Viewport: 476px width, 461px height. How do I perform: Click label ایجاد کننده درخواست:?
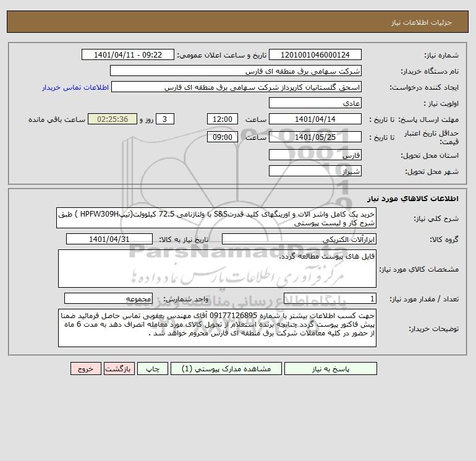[x=424, y=87]
